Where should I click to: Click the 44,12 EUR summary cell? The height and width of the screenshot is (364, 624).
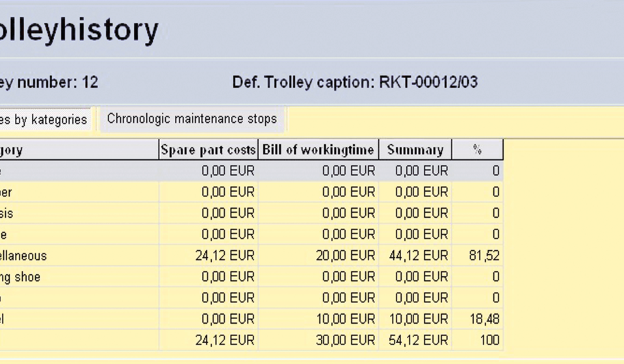click(421, 256)
